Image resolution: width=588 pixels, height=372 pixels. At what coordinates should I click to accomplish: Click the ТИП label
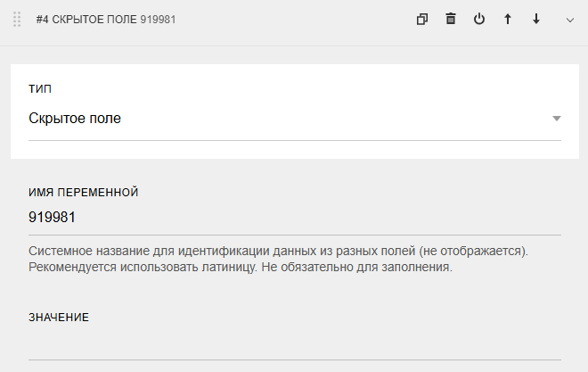pos(40,89)
